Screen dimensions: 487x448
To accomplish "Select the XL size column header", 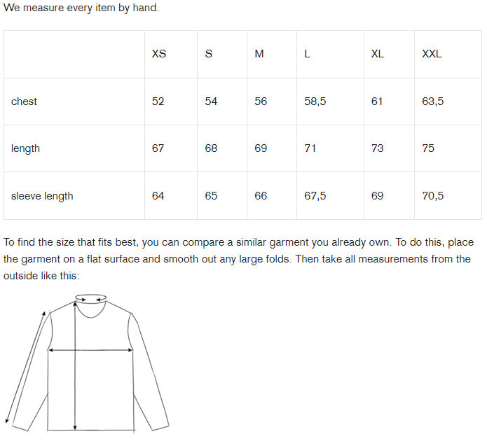I will click(x=378, y=54).
